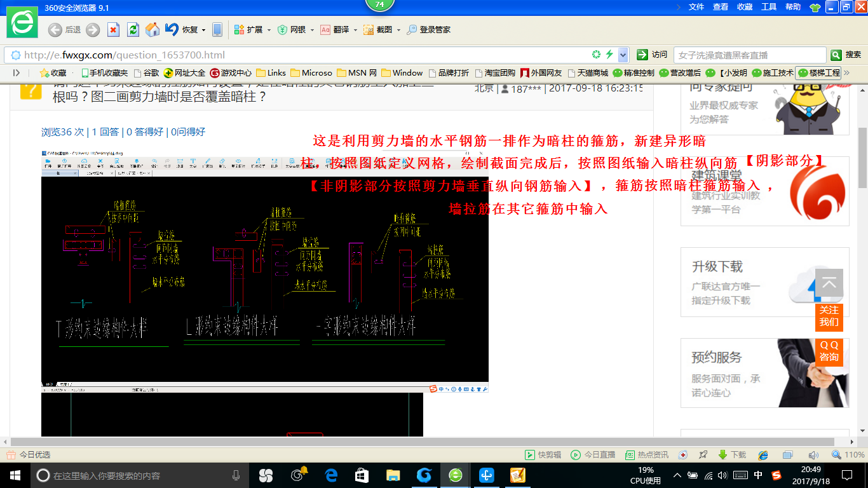Open the 楼梯工程 bookmark
This screenshot has height=488, width=868.
pos(819,72)
